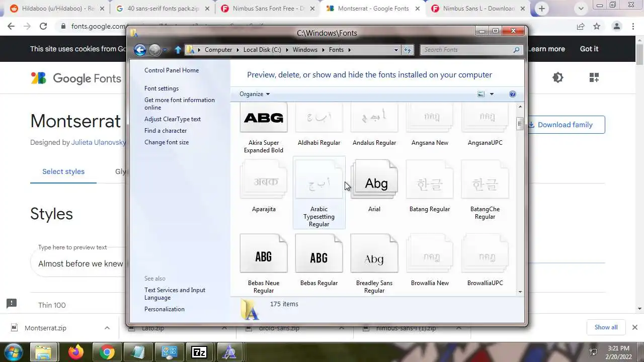Click Got it on cookie banner

pyautogui.click(x=589, y=49)
